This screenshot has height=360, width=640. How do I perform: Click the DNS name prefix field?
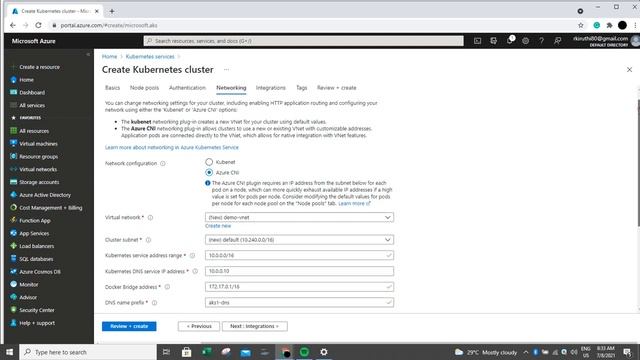point(299,302)
